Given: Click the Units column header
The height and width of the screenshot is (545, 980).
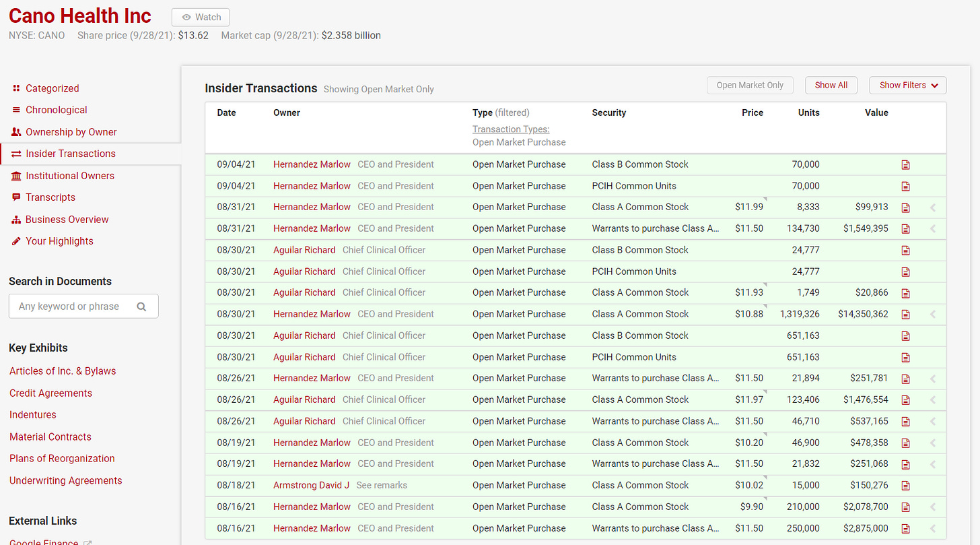Looking at the screenshot, I should (809, 113).
